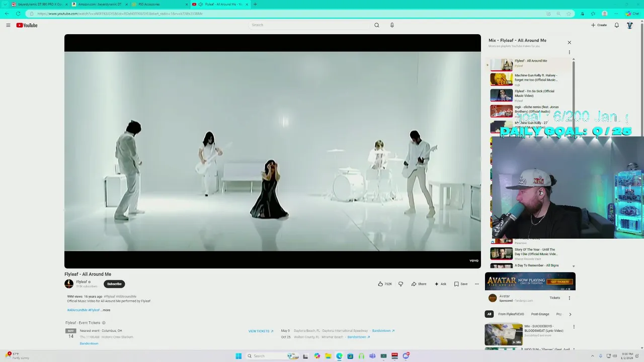Open Avatar ad options menu

pos(569,298)
